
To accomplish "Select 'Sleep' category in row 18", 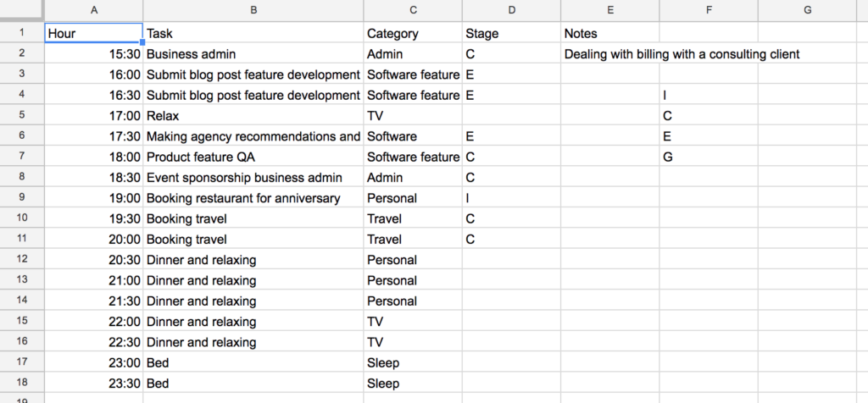I will (x=413, y=383).
